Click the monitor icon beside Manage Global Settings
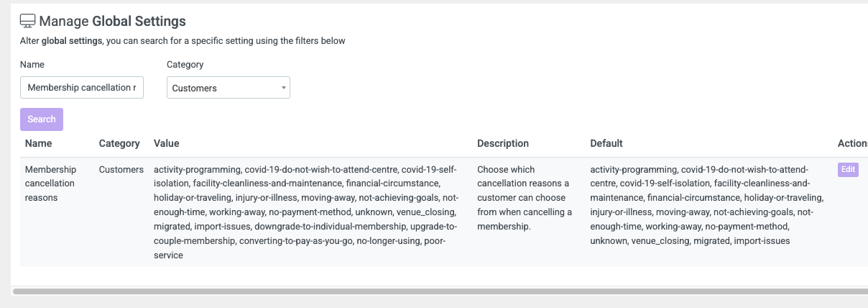Image resolution: width=868 pixels, height=308 pixels. tap(27, 21)
